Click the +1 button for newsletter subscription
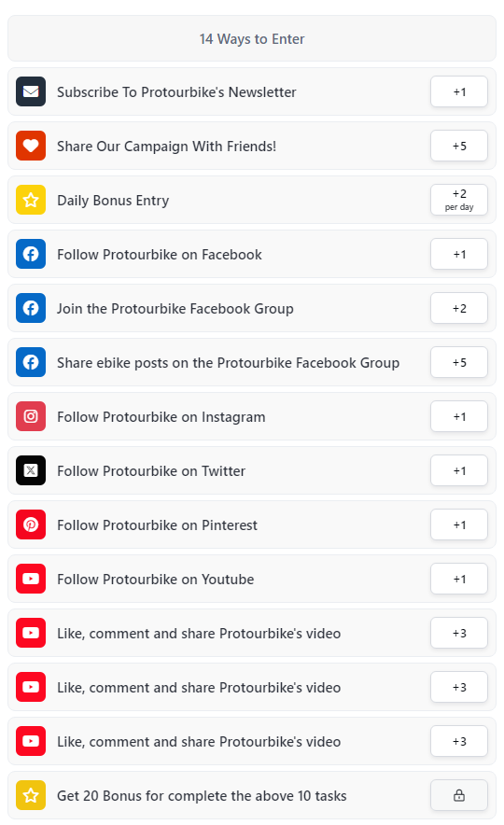This screenshot has height=825, width=504. pos(459,91)
